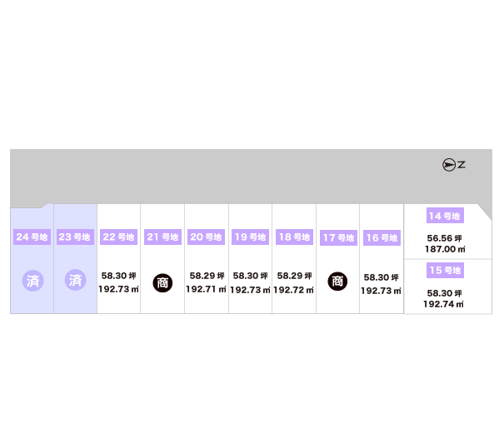Click the black 商 icon in lot 17
The image size is (504, 424).
coord(337,282)
